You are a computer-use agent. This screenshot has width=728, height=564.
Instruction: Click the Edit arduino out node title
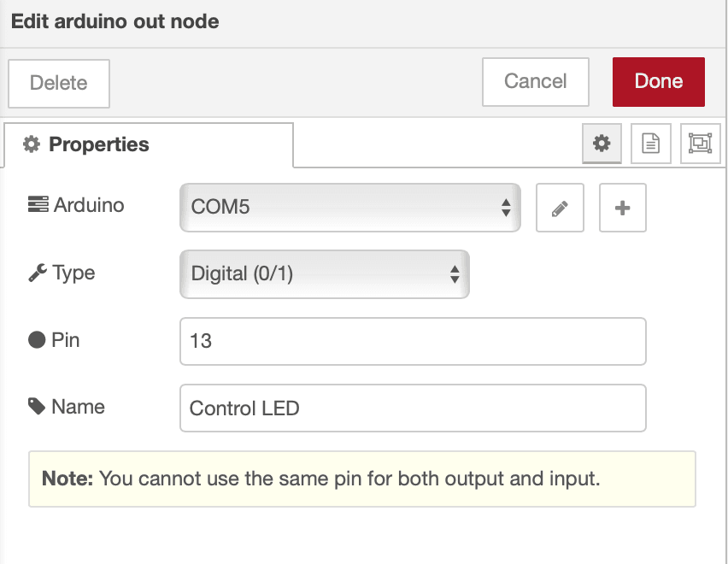[114, 22]
